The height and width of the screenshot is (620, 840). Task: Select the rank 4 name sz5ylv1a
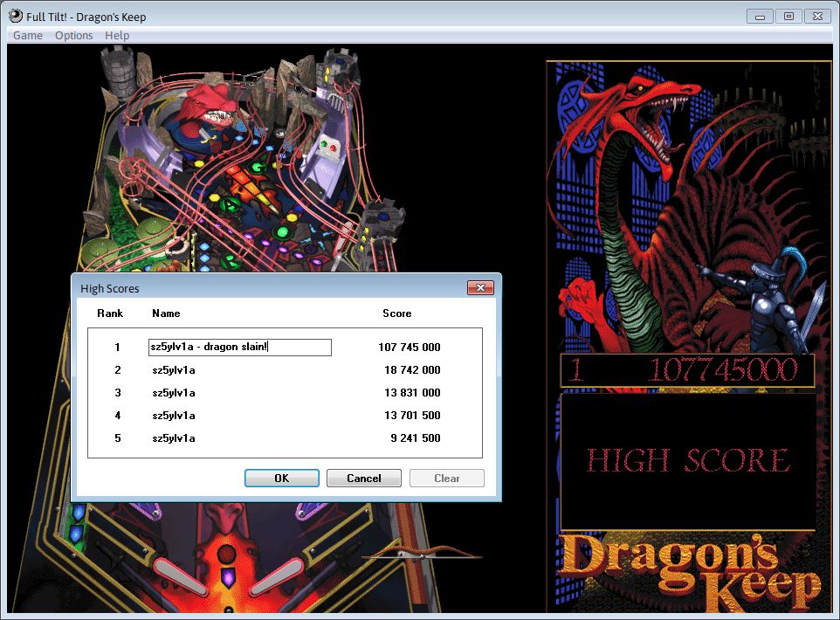click(174, 416)
